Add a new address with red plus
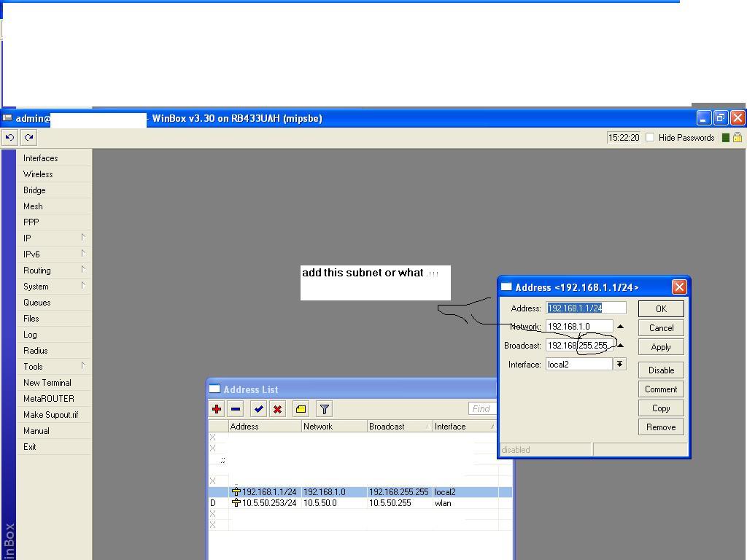The height and width of the screenshot is (560, 747). (x=217, y=409)
